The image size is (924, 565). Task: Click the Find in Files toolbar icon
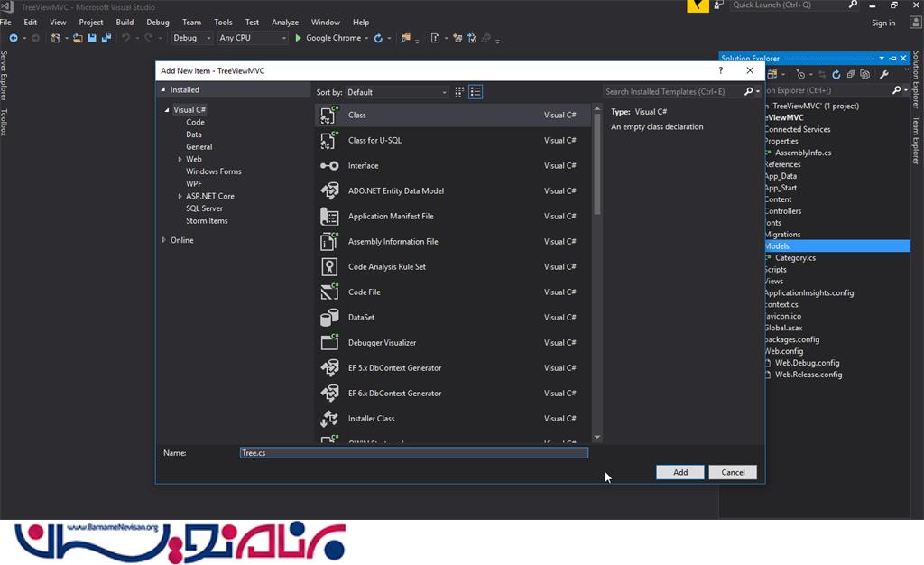pos(405,38)
